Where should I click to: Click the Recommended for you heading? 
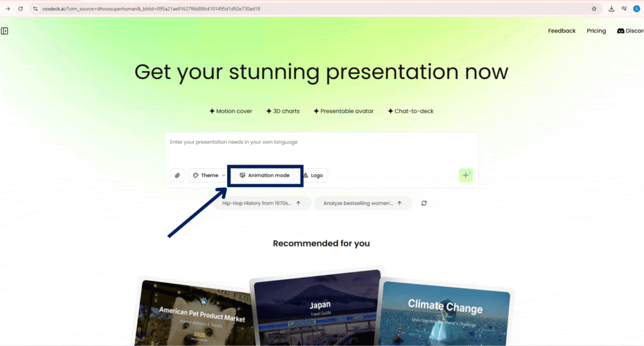click(x=321, y=243)
